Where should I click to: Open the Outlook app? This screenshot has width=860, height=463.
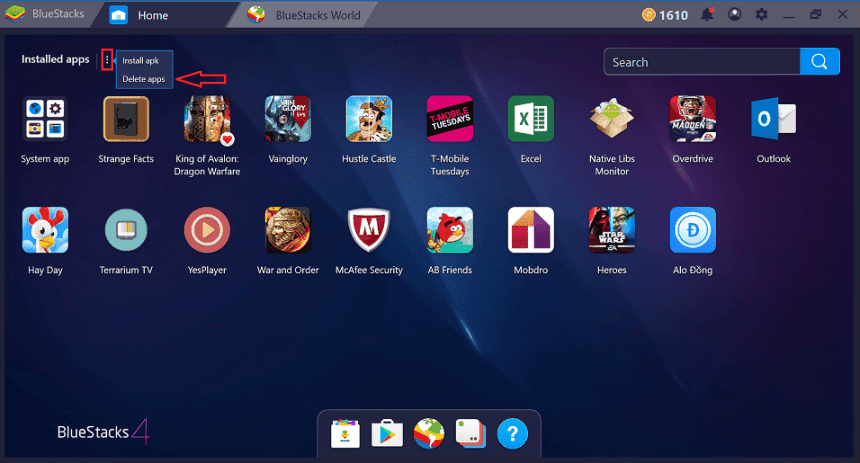tap(773, 120)
